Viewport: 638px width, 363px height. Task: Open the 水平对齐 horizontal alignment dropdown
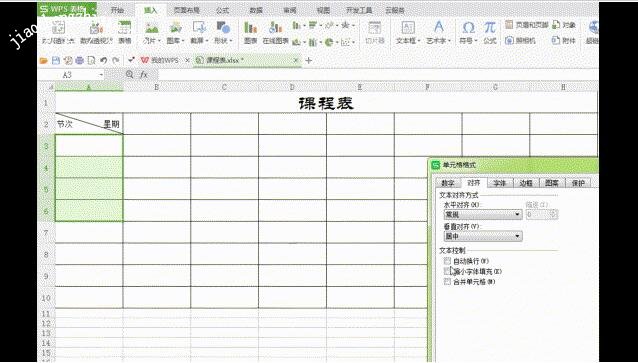tap(483, 214)
